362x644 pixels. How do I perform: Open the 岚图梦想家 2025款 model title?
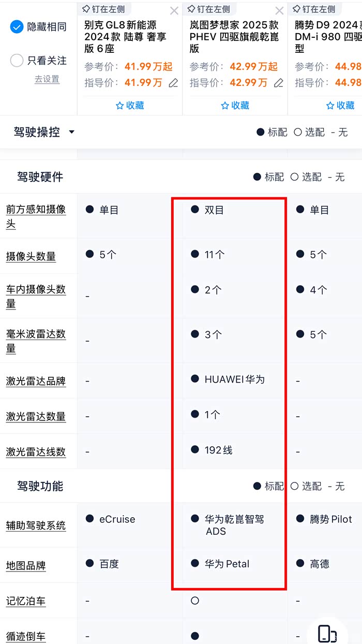234,37
